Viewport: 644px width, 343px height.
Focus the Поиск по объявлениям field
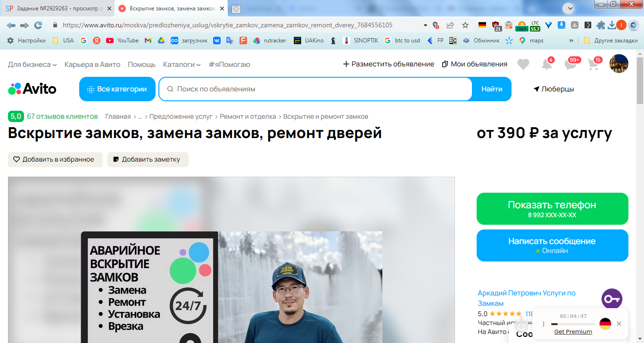click(315, 89)
